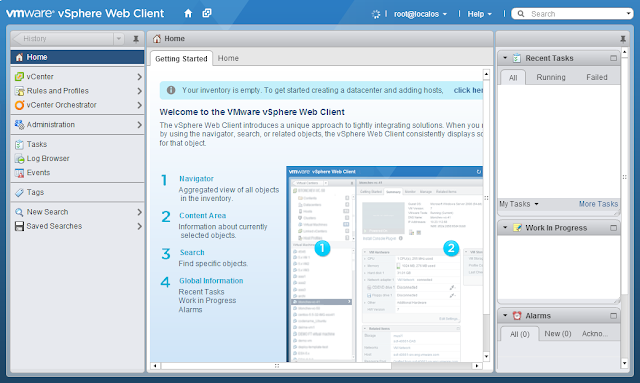Click the Saved Searches disk icon

[x=19, y=226]
